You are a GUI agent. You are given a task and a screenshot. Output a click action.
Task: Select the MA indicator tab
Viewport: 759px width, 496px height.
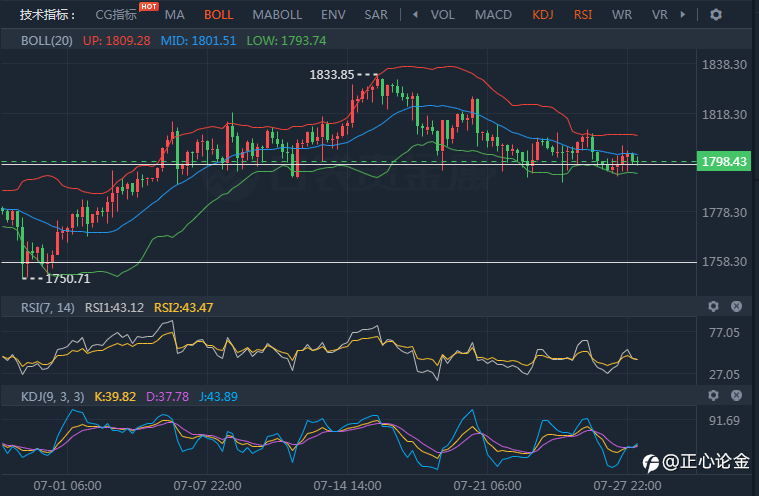pos(174,15)
